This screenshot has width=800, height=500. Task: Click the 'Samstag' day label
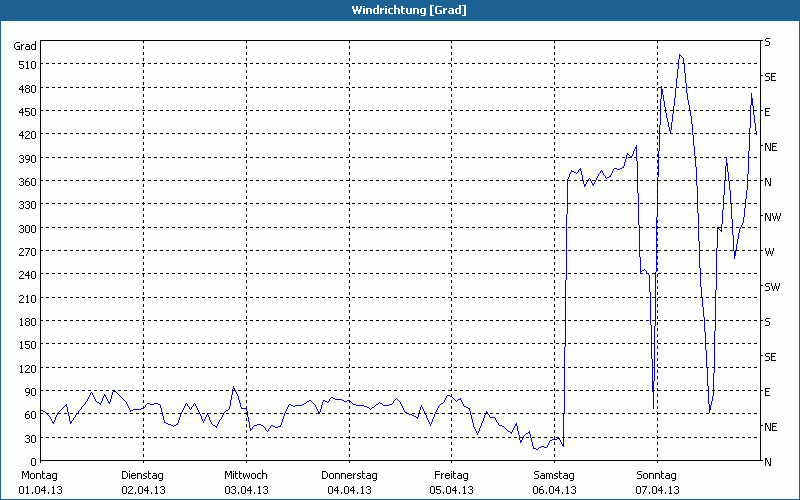click(x=554, y=476)
